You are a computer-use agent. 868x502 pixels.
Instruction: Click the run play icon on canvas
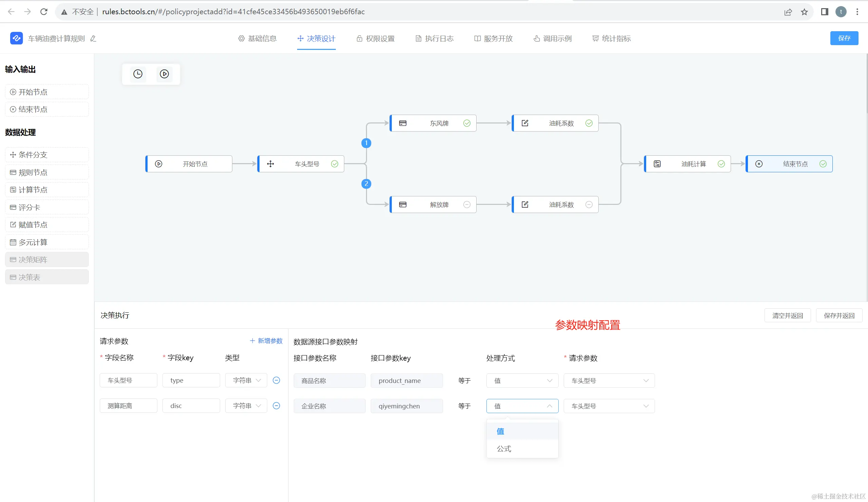tap(164, 74)
